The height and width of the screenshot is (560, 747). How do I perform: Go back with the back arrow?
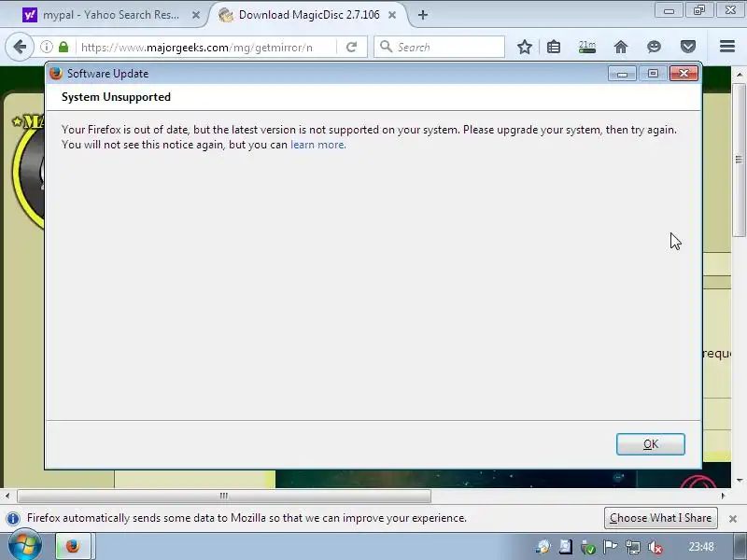point(20,47)
